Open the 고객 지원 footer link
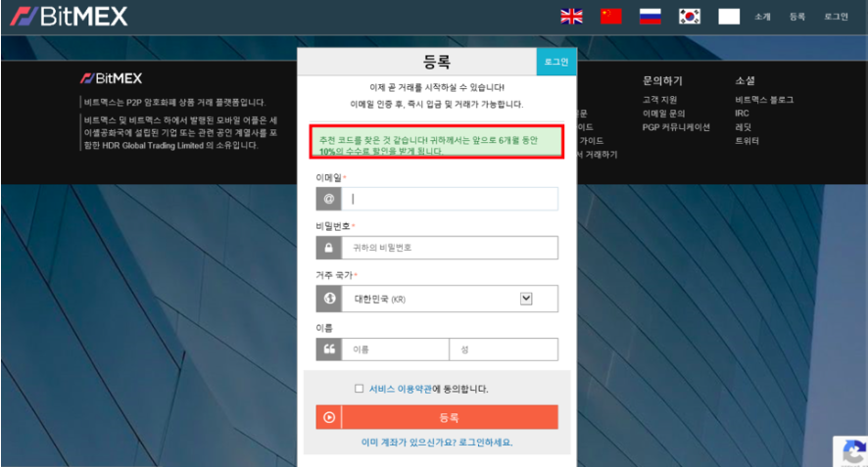868x467 pixels. (660, 100)
